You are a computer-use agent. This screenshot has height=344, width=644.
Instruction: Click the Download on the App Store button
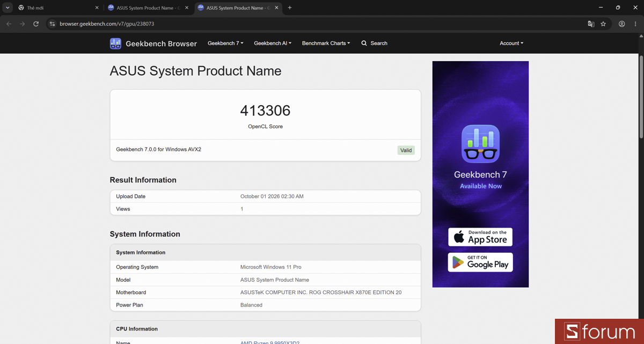point(480,237)
